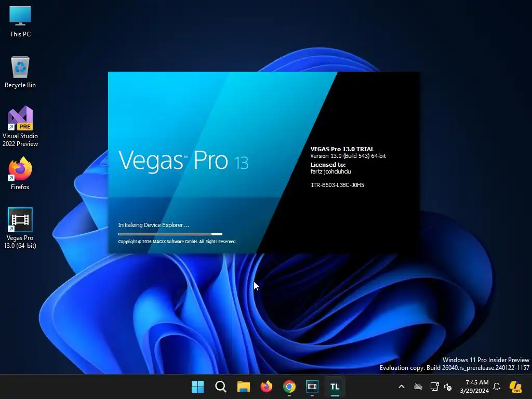
Task: Launch Firefox from the taskbar
Action: click(x=267, y=387)
